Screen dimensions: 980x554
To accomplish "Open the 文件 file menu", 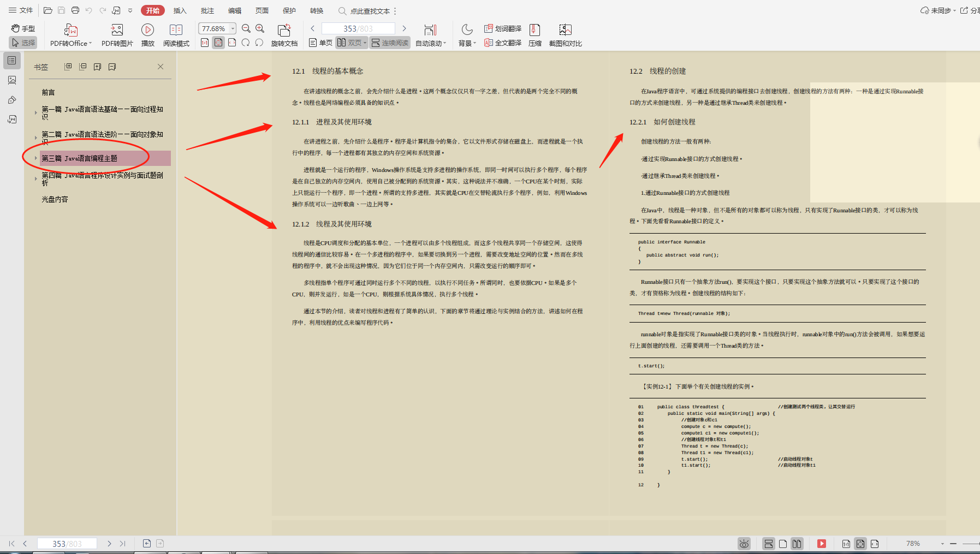I will click(x=21, y=10).
